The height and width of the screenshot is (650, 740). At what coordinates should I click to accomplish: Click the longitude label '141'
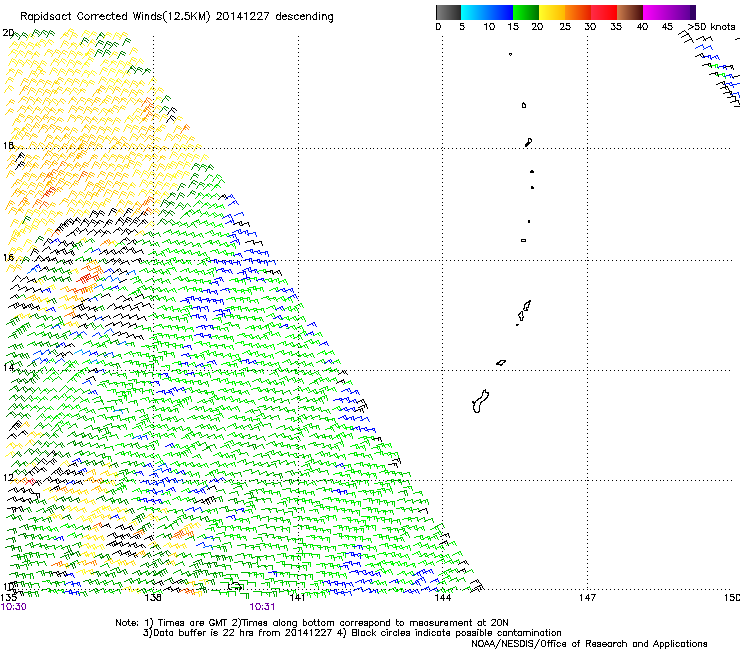297,598
